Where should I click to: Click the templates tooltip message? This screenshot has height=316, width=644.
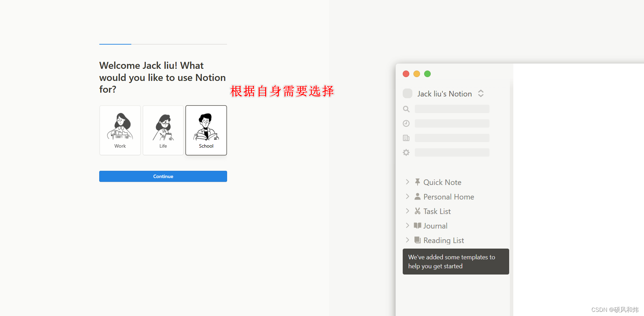click(456, 261)
